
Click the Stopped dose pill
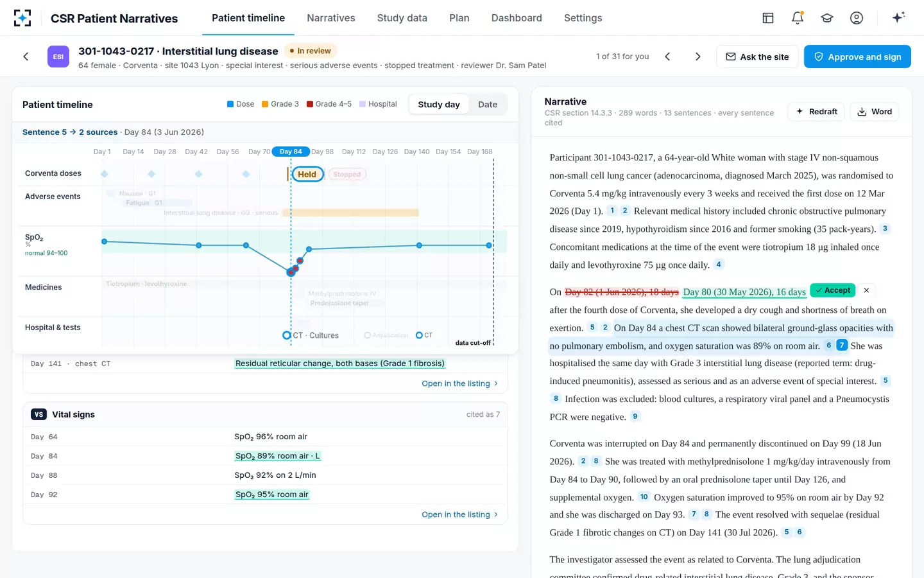[x=347, y=174]
